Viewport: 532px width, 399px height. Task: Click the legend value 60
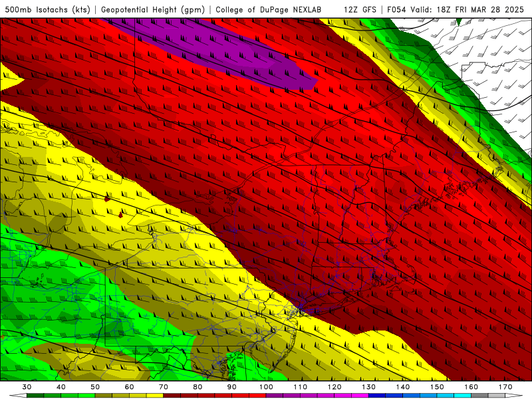pos(129,387)
